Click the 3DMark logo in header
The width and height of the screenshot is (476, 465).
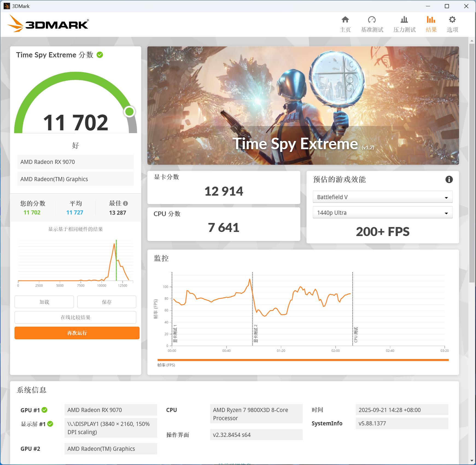[48, 23]
